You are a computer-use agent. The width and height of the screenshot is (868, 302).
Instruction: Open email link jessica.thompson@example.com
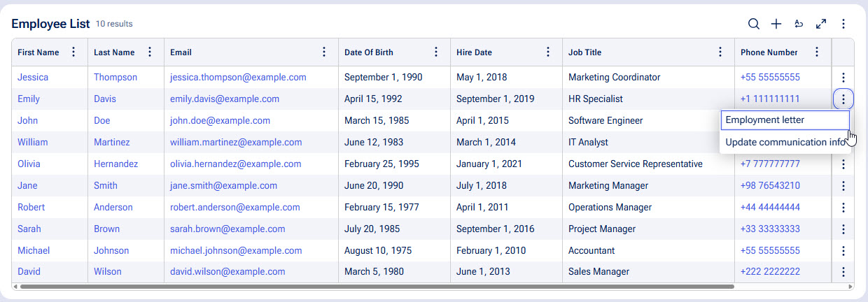point(238,78)
